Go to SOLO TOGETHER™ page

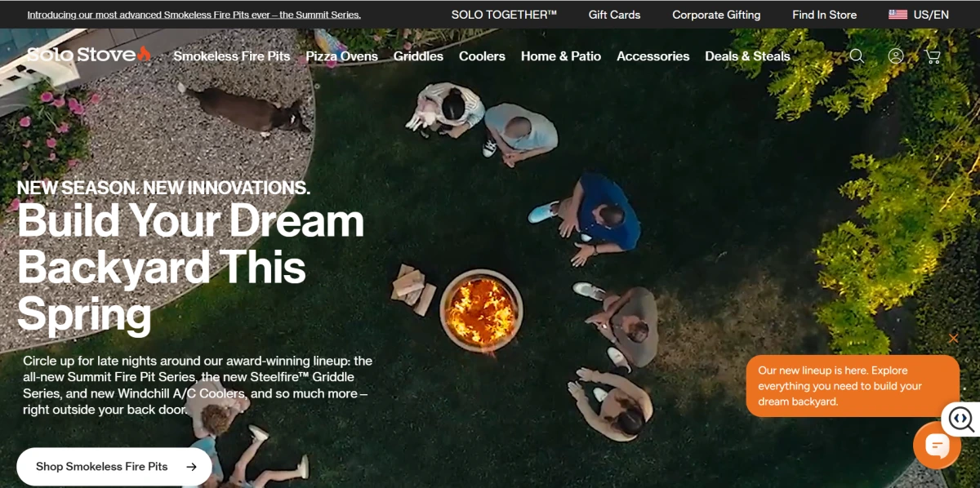coord(504,15)
